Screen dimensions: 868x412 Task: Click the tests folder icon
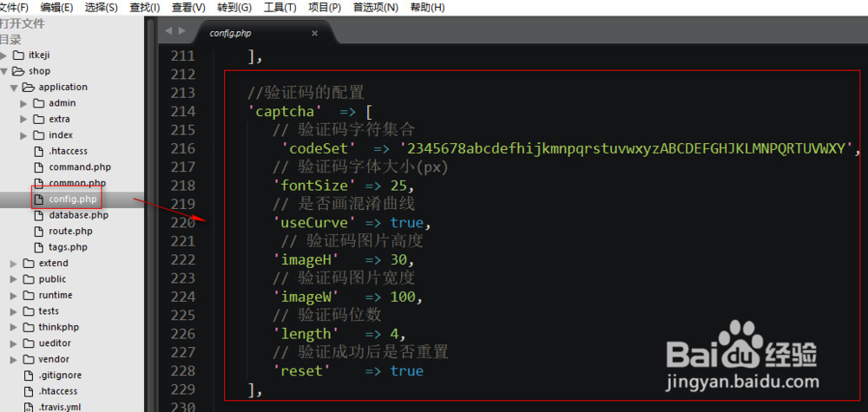pos(29,311)
